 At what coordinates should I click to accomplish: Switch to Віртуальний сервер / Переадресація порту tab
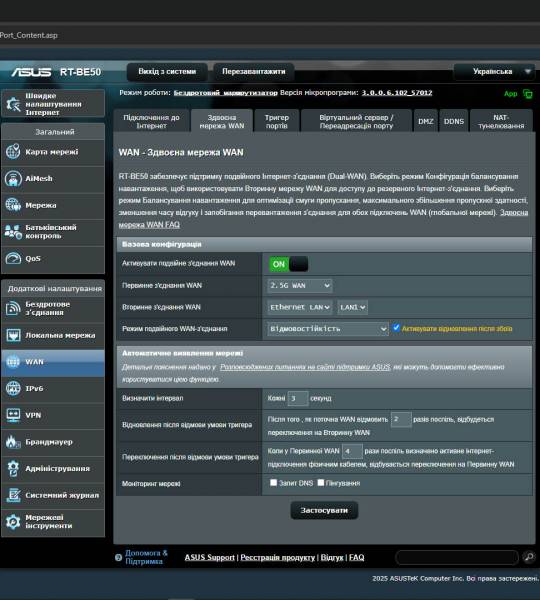(x=356, y=121)
